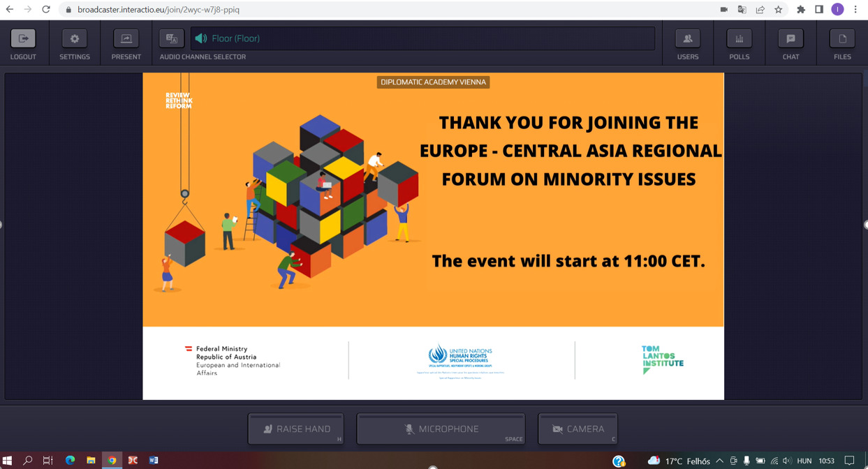
Task: Open the Files panel
Action: (842, 39)
